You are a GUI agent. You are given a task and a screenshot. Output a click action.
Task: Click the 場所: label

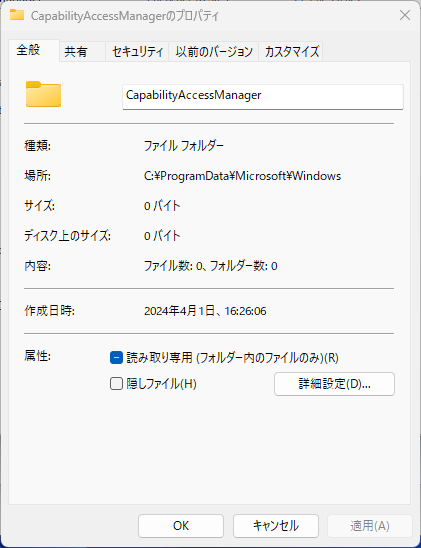point(37,176)
